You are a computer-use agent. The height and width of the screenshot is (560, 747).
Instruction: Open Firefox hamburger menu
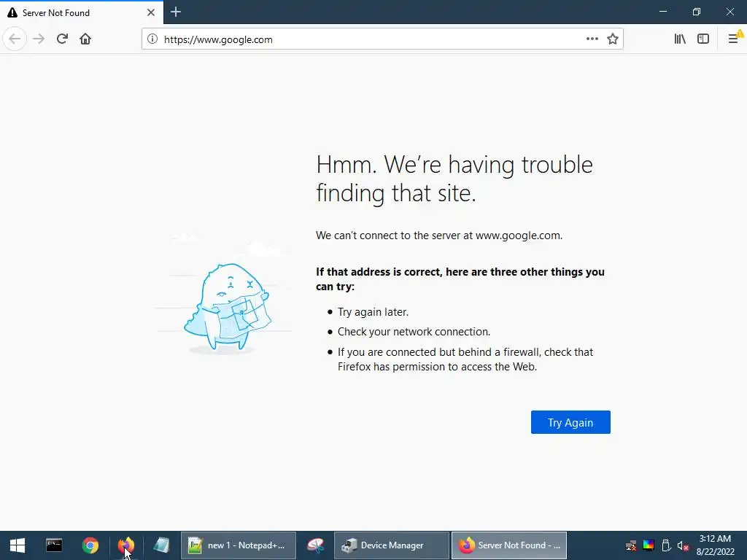point(734,39)
